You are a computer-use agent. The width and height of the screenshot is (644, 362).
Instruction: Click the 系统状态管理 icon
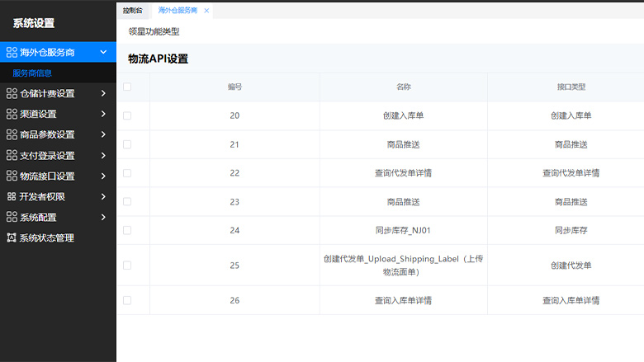click(x=12, y=237)
